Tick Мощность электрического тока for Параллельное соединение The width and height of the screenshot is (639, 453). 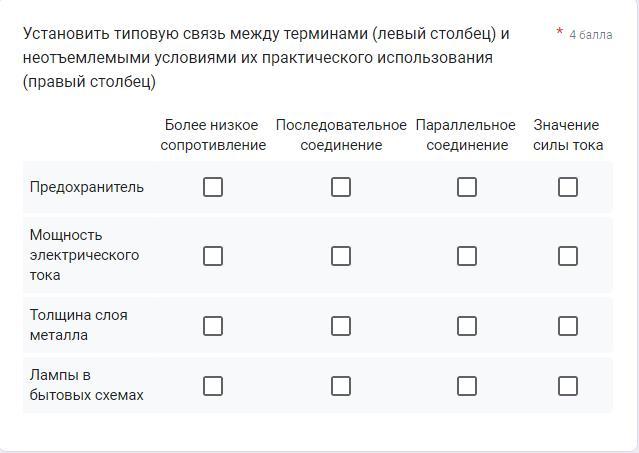[x=467, y=256]
